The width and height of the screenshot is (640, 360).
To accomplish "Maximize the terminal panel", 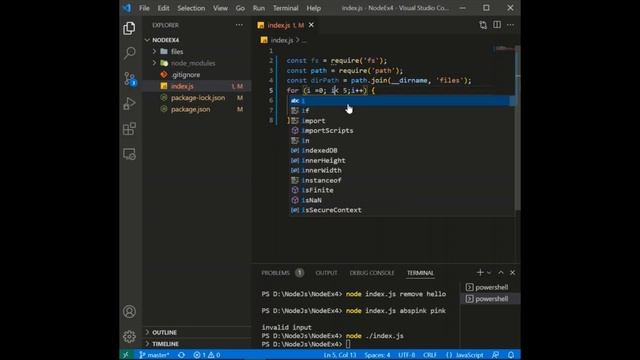I will 501,272.
